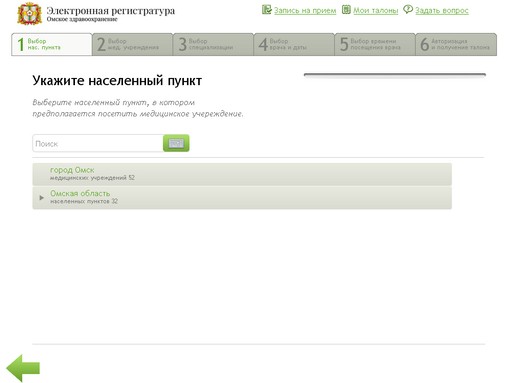Select step 4 'Выбор врача и даты' tab
512x383 pixels.
click(294, 44)
